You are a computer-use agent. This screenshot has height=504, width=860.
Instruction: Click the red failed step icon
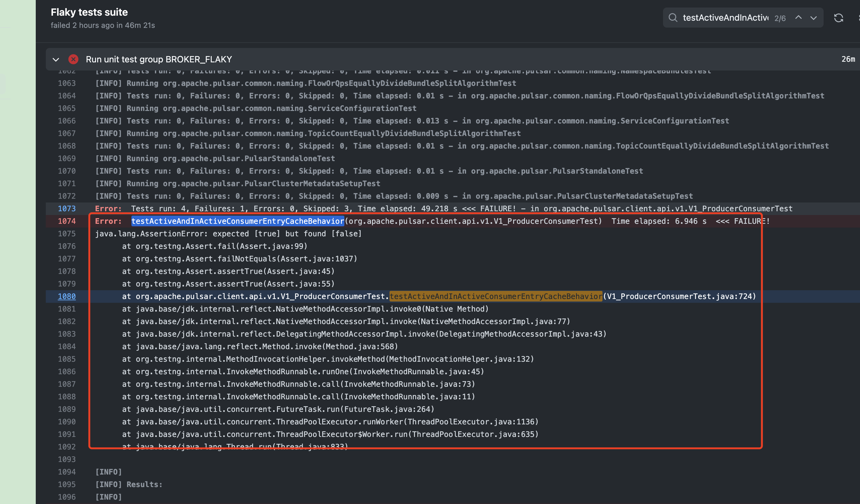pyautogui.click(x=73, y=59)
